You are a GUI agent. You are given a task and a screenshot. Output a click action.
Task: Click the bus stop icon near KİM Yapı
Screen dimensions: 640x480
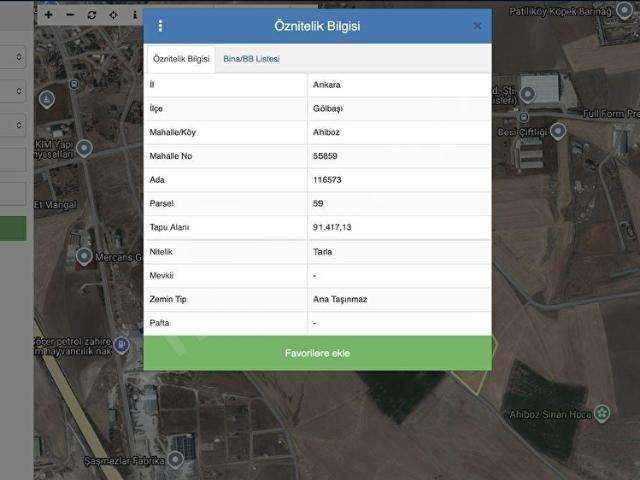pos(74,84)
